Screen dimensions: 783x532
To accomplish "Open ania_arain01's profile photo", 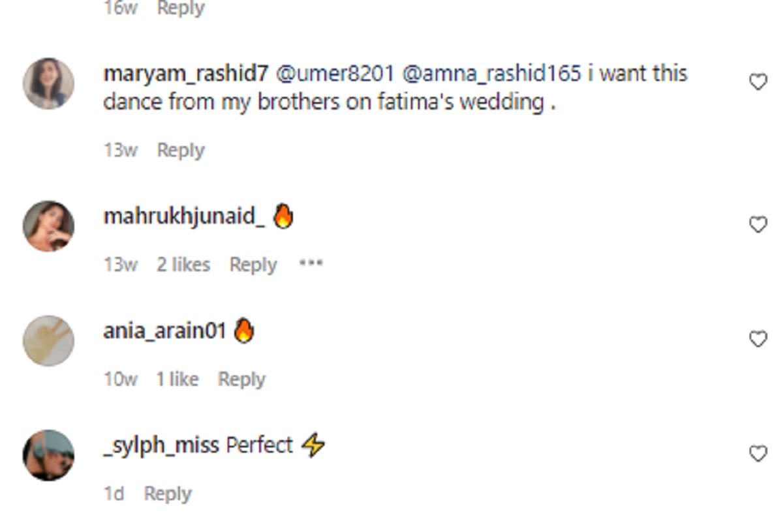I will (48, 340).
